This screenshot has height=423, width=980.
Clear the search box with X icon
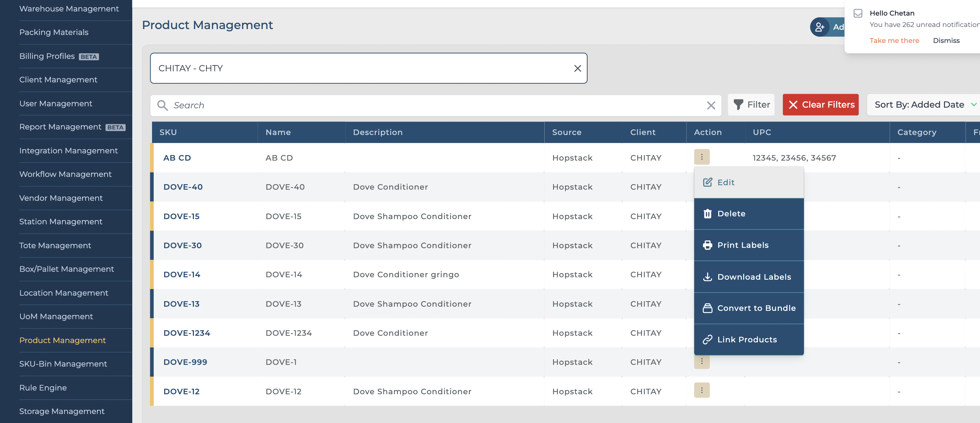[711, 105]
